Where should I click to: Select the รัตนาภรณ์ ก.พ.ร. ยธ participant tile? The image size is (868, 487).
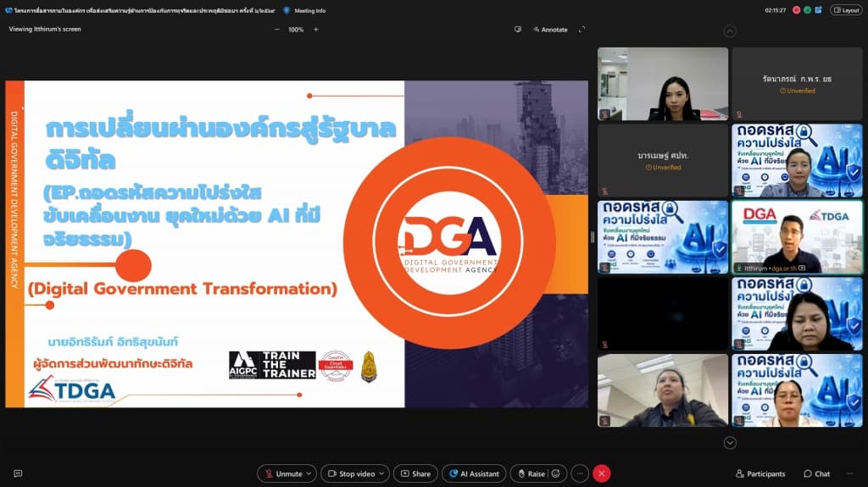click(x=797, y=84)
